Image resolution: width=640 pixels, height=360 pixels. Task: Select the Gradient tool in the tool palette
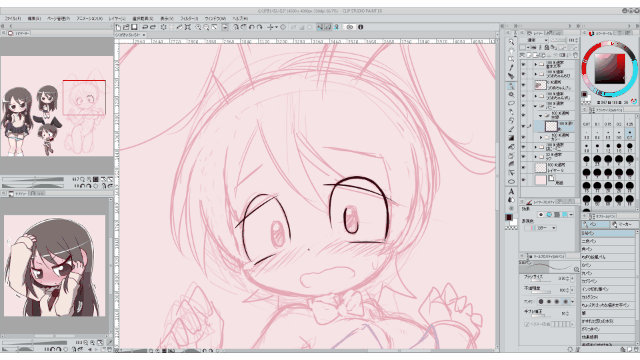pyautogui.click(x=511, y=138)
